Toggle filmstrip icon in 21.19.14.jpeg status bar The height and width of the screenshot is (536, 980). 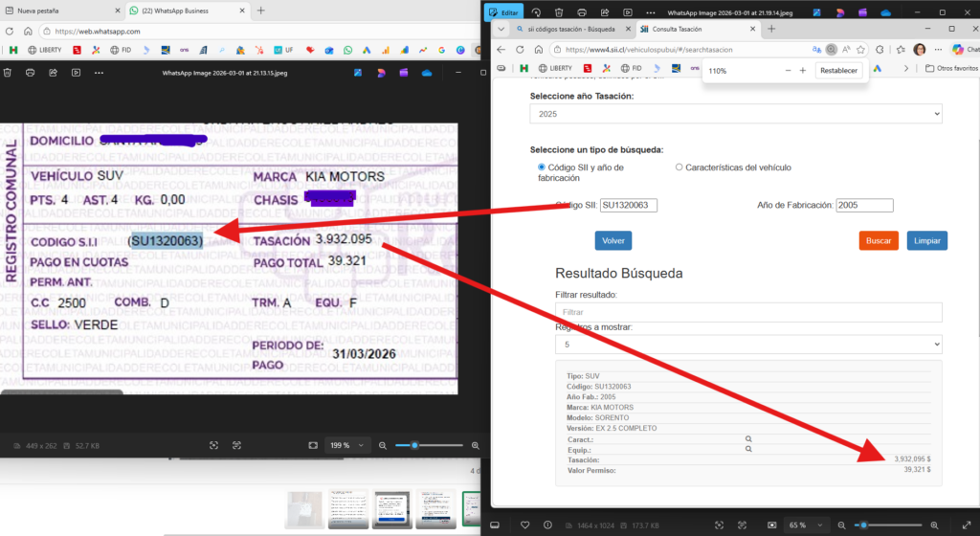[495, 525]
